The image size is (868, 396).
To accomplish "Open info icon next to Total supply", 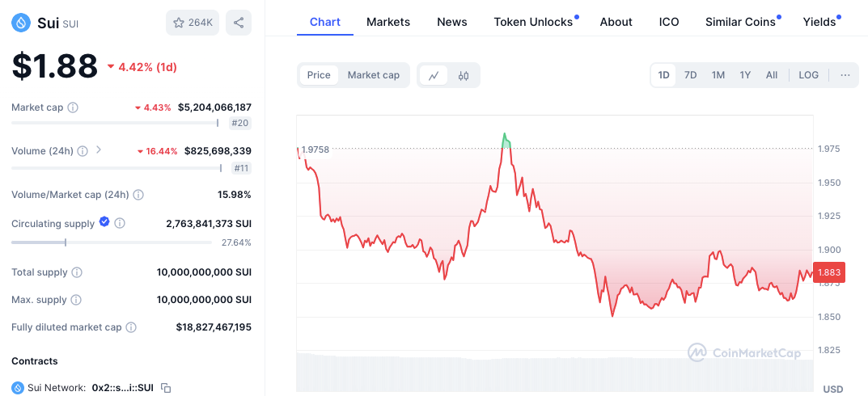I will tap(77, 272).
